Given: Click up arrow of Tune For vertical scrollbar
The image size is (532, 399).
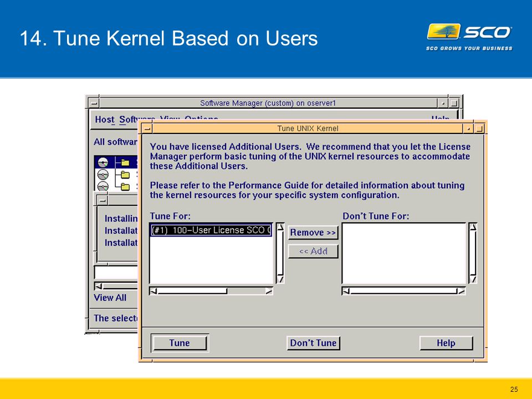Looking at the screenshot, I should pyautogui.click(x=280, y=227).
